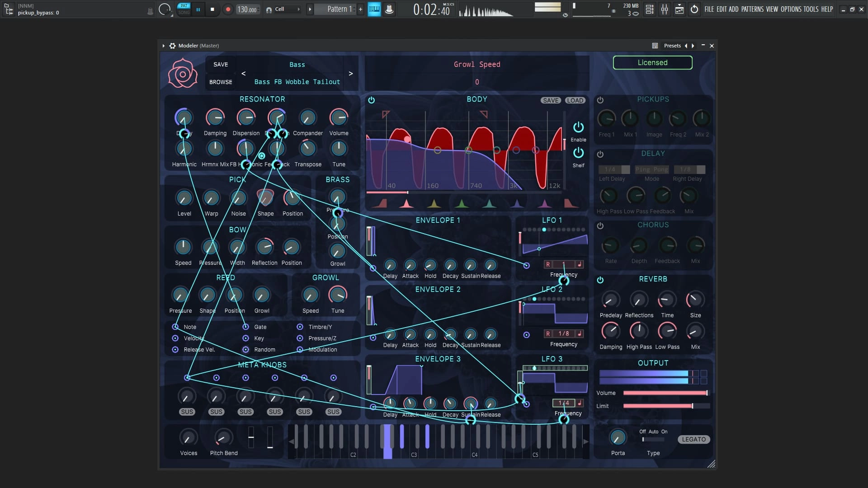Open plugin settings gear in Modeler title bar
The height and width of the screenshot is (488, 868).
(172, 46)
